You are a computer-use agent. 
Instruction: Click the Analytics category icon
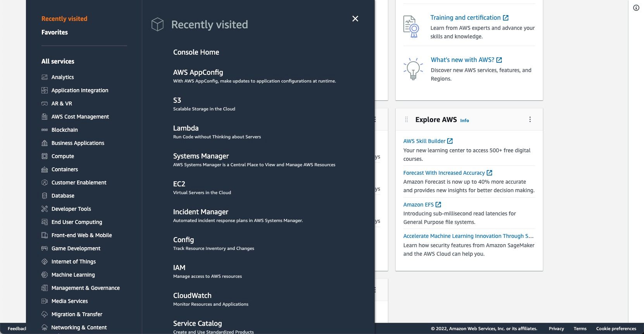(45, 77)
